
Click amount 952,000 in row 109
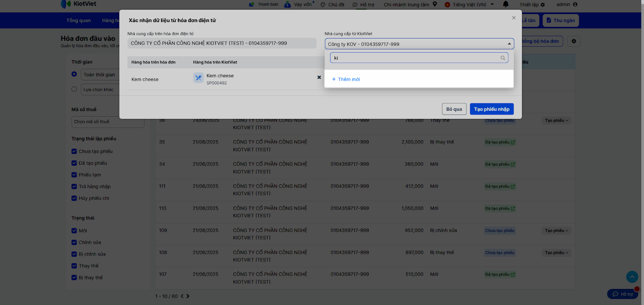coord(414,231)
